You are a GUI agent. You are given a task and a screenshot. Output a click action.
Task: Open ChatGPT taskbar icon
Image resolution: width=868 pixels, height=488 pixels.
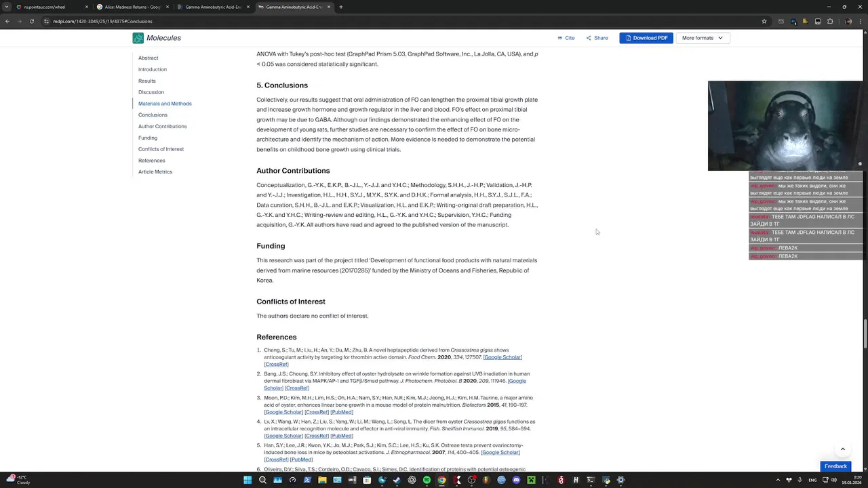pyautogui.click(x=412, y=480)
